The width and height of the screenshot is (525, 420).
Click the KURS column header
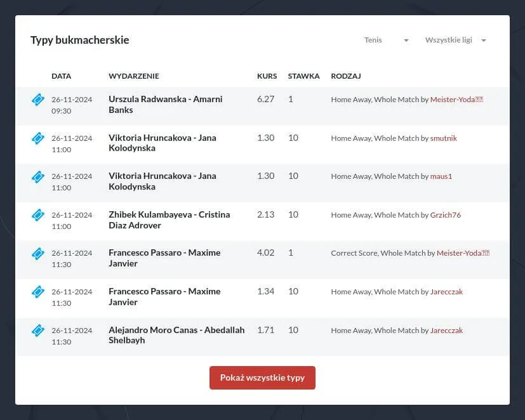pyautogui.click(x=267, y=76)
